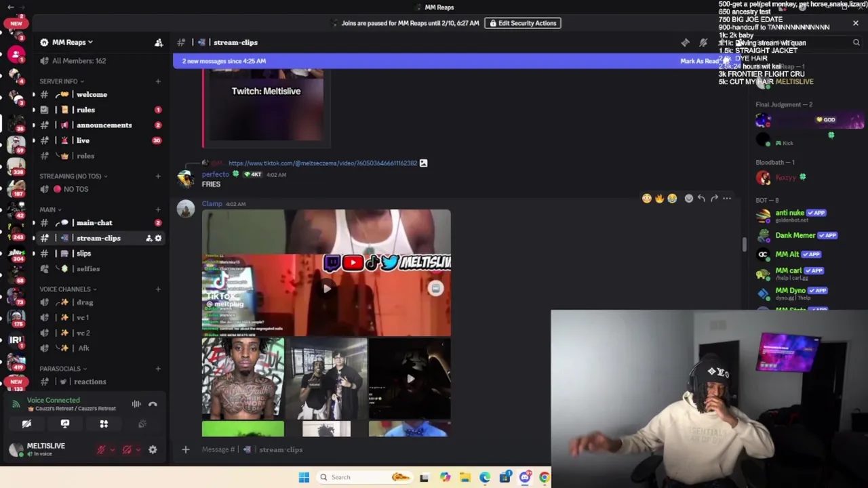868x488 pixels.
Task: Join vc 2 voice channel
Action: click(x=83, y=333)
